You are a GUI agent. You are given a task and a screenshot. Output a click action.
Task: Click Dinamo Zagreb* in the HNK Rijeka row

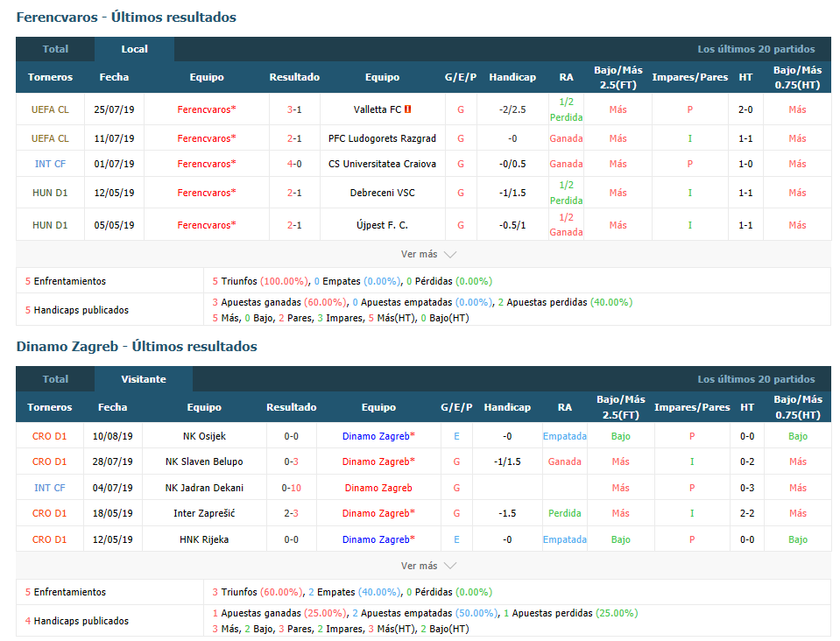click(378, 539)
